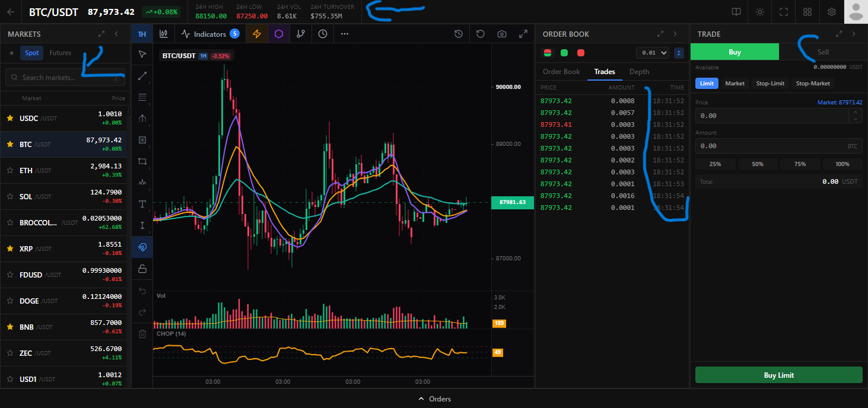
Task: Switch to the Order Book tab
Action: pyautogui.click(x=561, y=72)
